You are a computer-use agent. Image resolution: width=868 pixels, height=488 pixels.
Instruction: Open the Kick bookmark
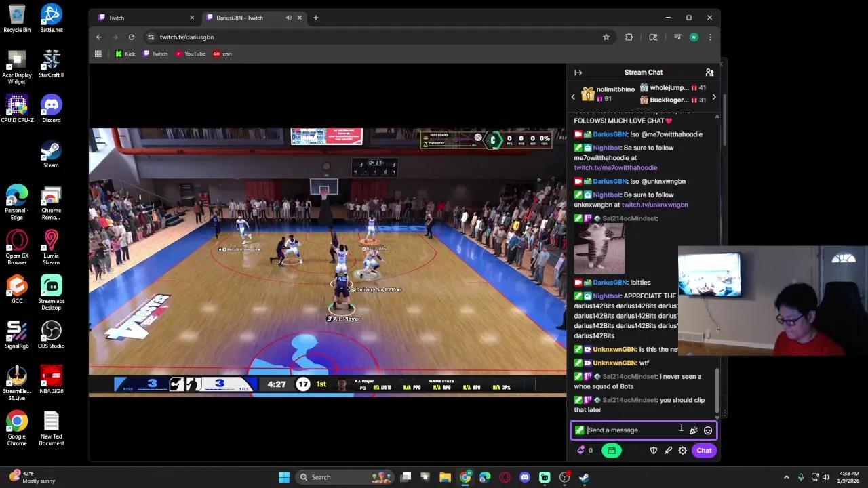click(x=125, y=54)
